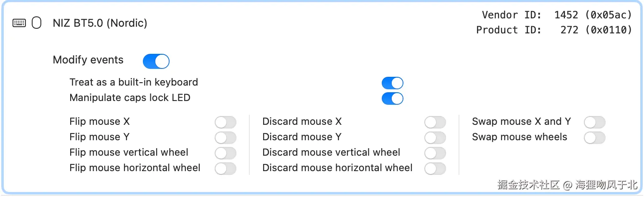Turn on Swap mouse wheels
This screenshot has width=644, height=197.
594,138
